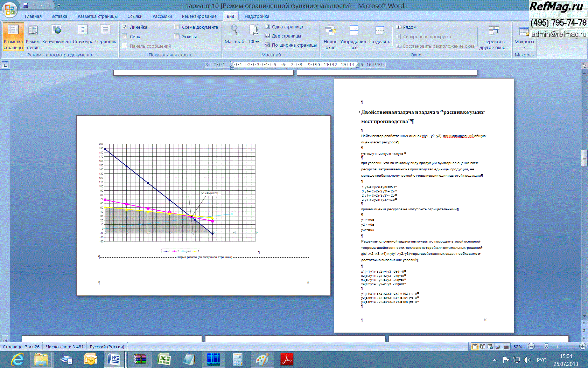Click Две страницы button
Image resolution: width=588 pixels, height=368 pixels.
283,36
